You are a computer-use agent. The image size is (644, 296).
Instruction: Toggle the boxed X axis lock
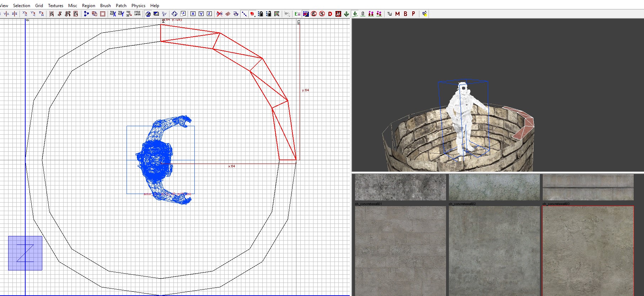tap(193, 14)
